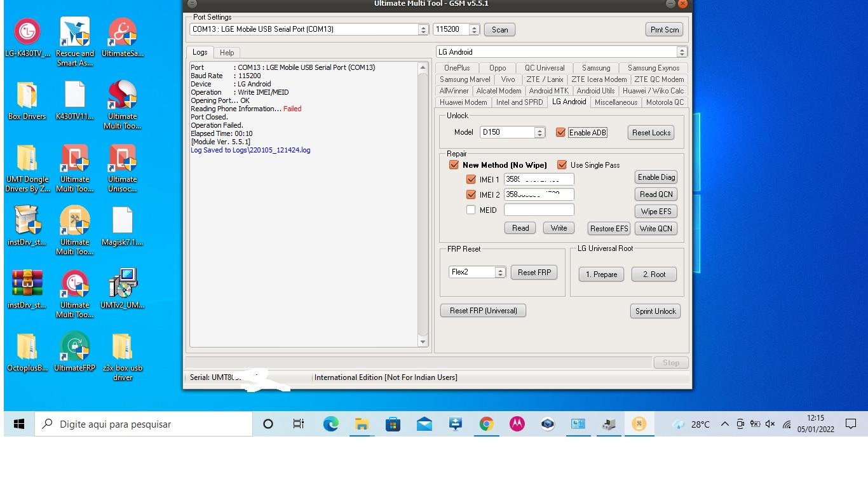
Task: Open Task View in taskbar
Action: [x=299, y=424]
